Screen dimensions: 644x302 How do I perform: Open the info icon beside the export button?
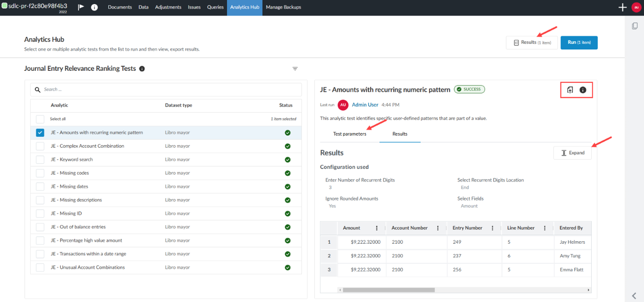coord(583,90)
